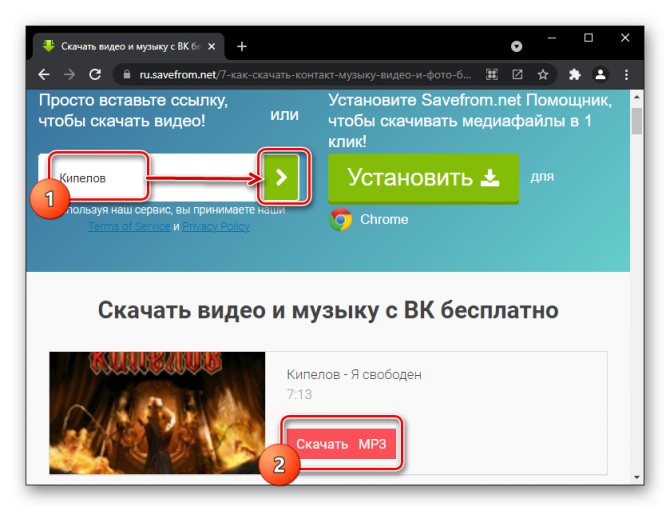Click the lock icon in address bar

(x=126, y=74)
